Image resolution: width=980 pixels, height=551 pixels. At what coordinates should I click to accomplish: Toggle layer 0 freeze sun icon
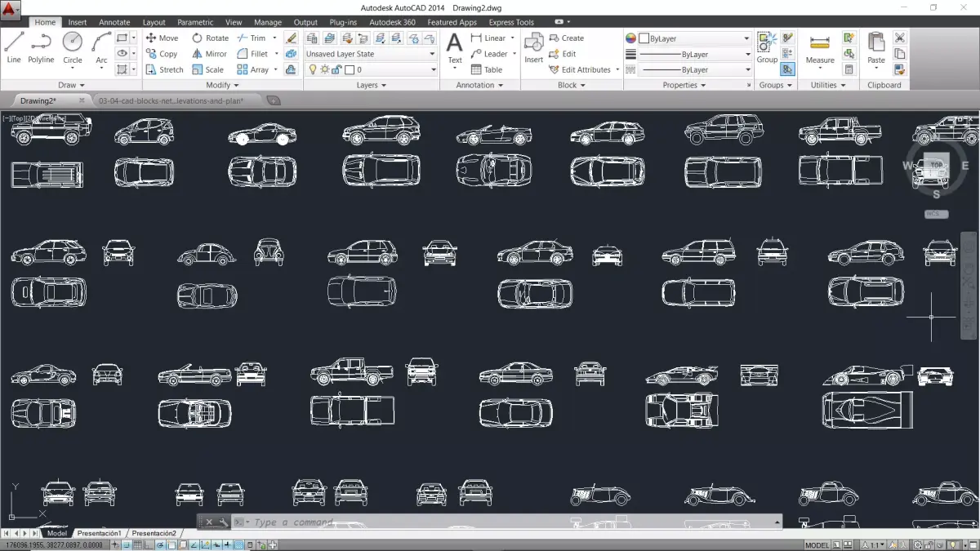(x=324, y=70)
